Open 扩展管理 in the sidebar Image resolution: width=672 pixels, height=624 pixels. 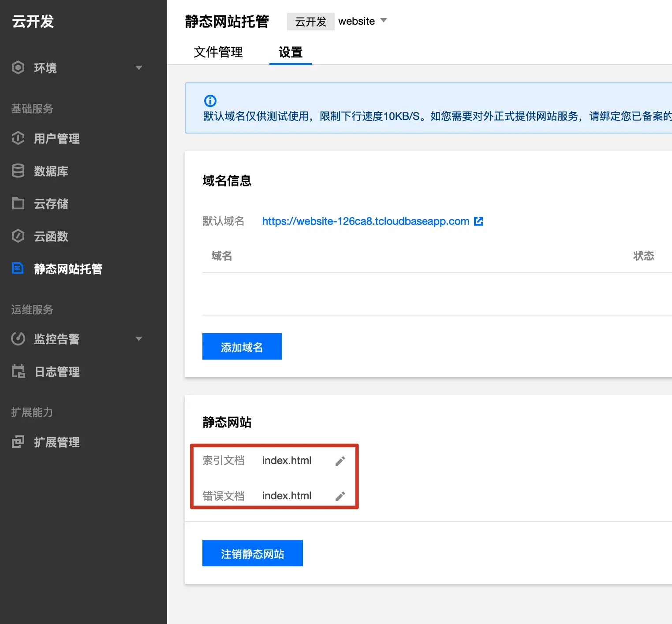pos(57,442)
